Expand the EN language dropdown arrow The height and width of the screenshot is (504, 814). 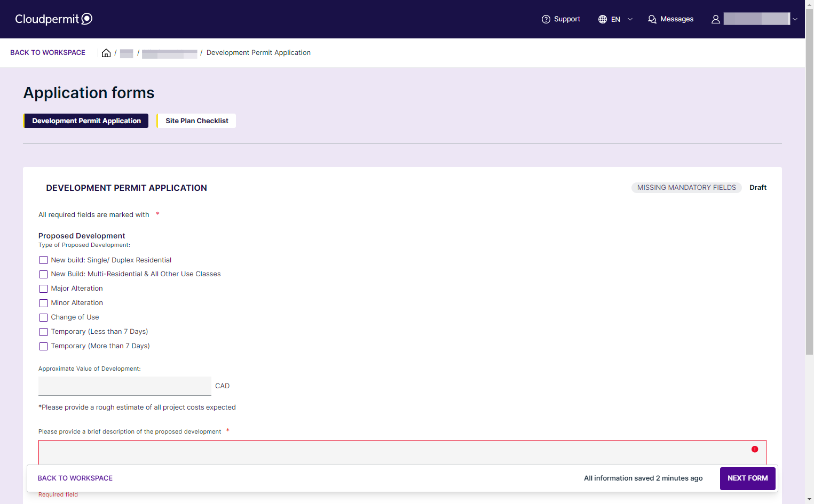pyautogui.click(x=630, y=19)
